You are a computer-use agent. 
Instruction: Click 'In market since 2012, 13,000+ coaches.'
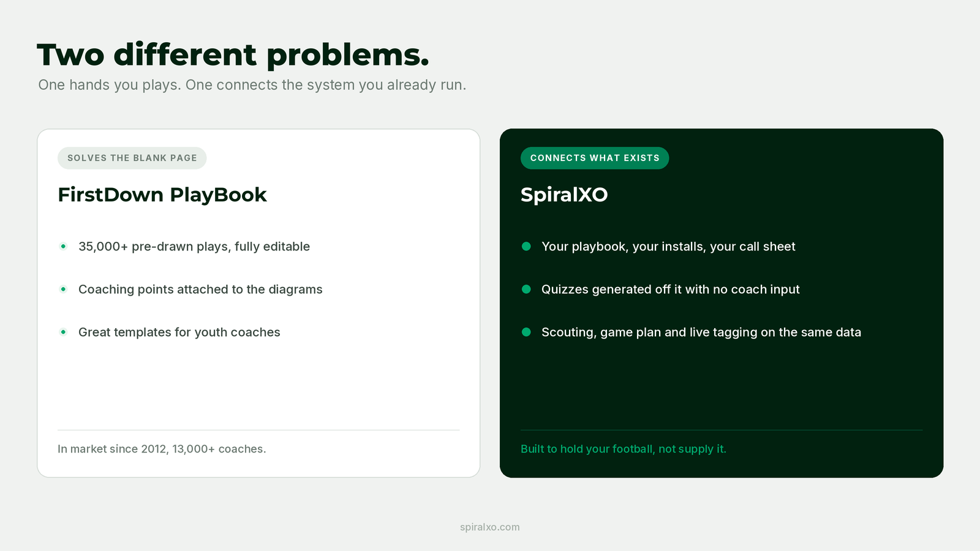tap(162, 449)
